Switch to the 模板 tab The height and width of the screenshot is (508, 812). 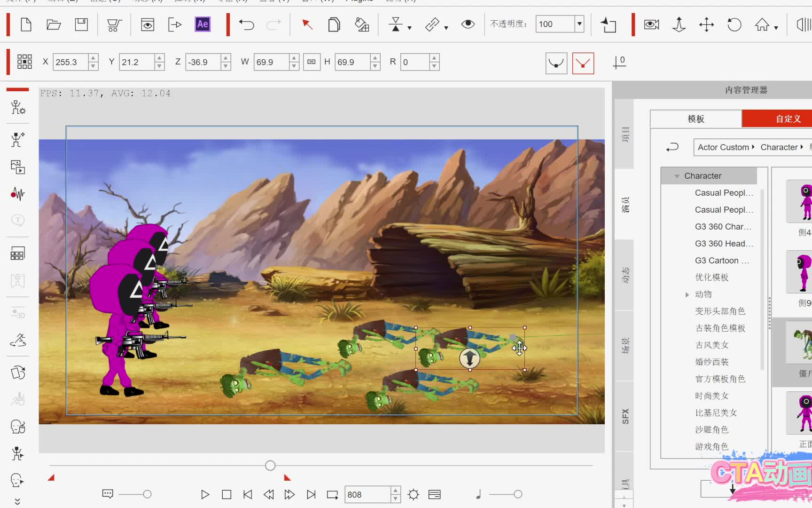[x=696, y=119]
